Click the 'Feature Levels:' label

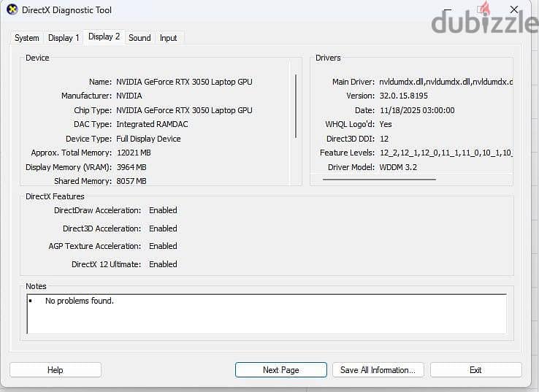(347, 153)
